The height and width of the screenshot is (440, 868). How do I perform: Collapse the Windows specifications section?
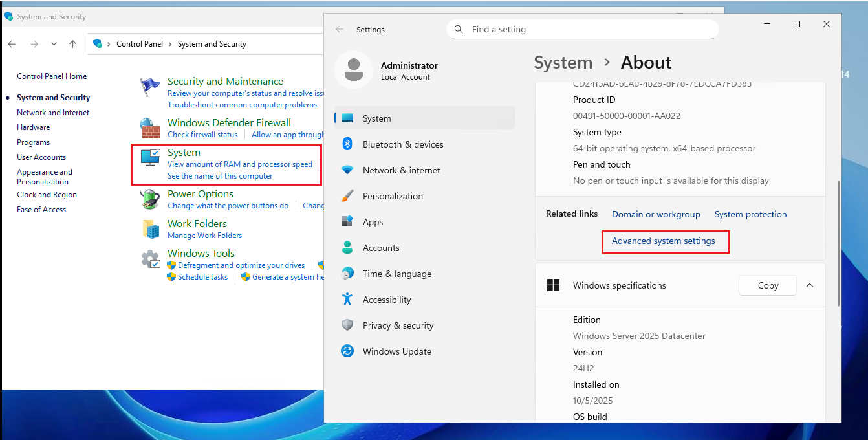point(809,285)
